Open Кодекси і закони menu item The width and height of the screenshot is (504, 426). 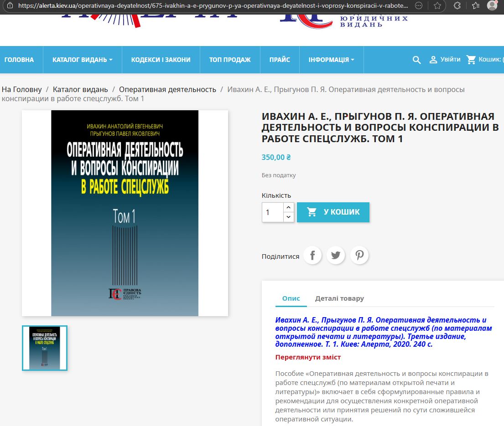(161, 60)
